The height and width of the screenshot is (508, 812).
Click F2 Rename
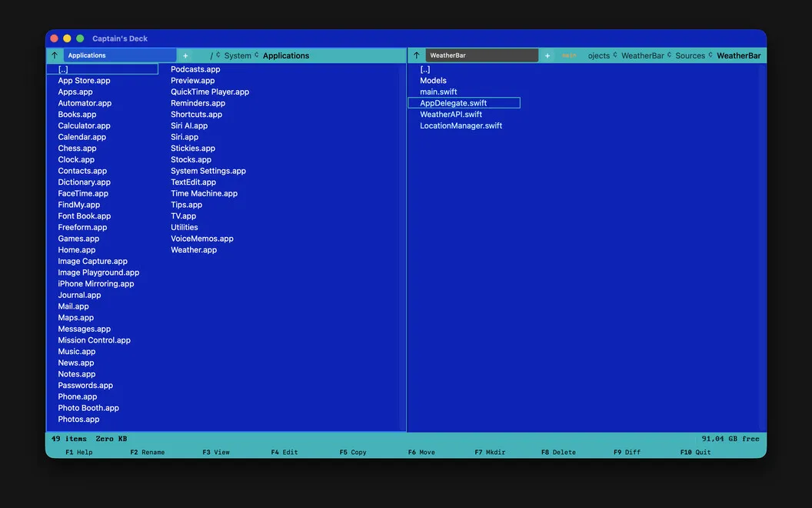tap(147, 452)
